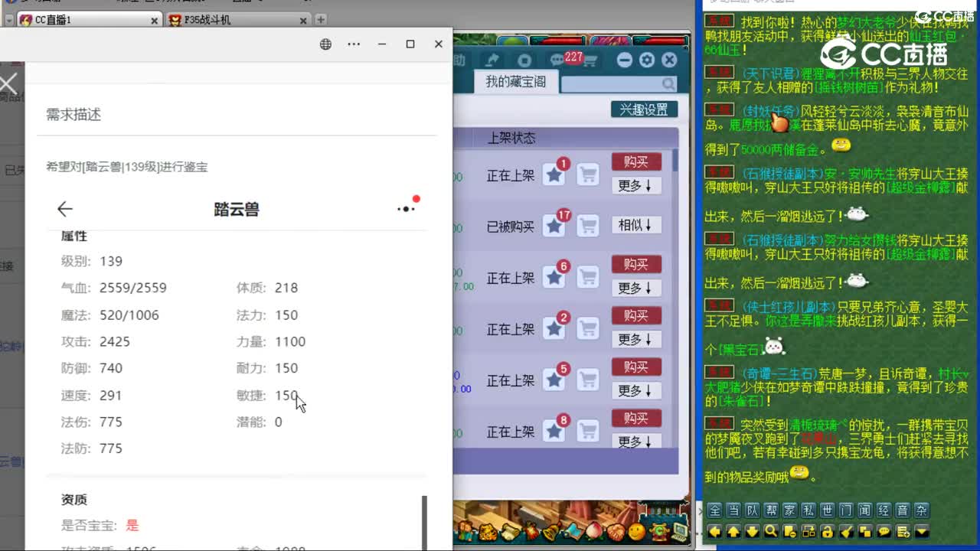Image resolution: width=980 pixels, height=551 pixels.
Task: Click the globe icon in popup title bar
Action: tap(325, 44)
